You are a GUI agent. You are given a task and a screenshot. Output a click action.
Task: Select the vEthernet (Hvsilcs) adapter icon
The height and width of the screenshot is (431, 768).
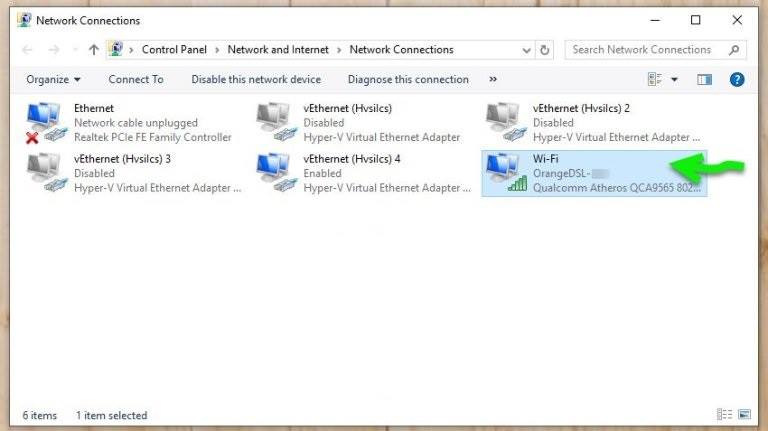click(x=276, y=122)
